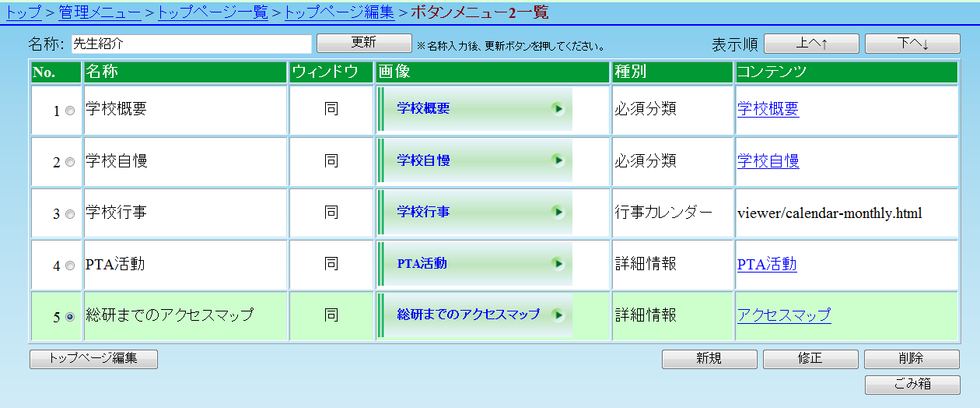Click the 名称 column header

coord(185,72)
